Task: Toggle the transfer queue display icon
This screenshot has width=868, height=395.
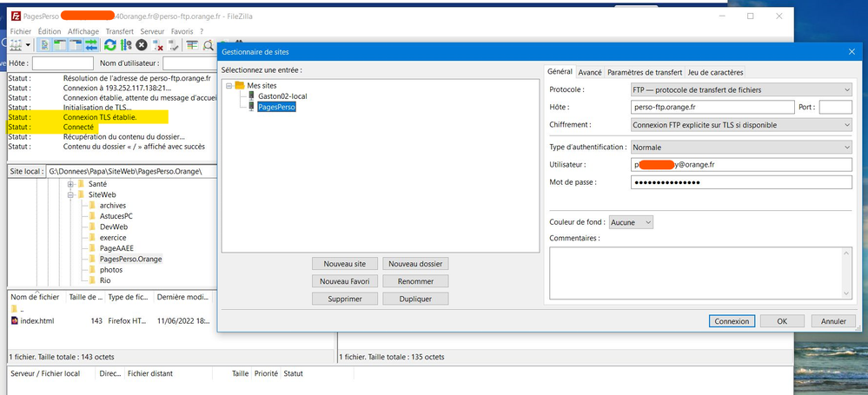Action: tap(92, 45)
